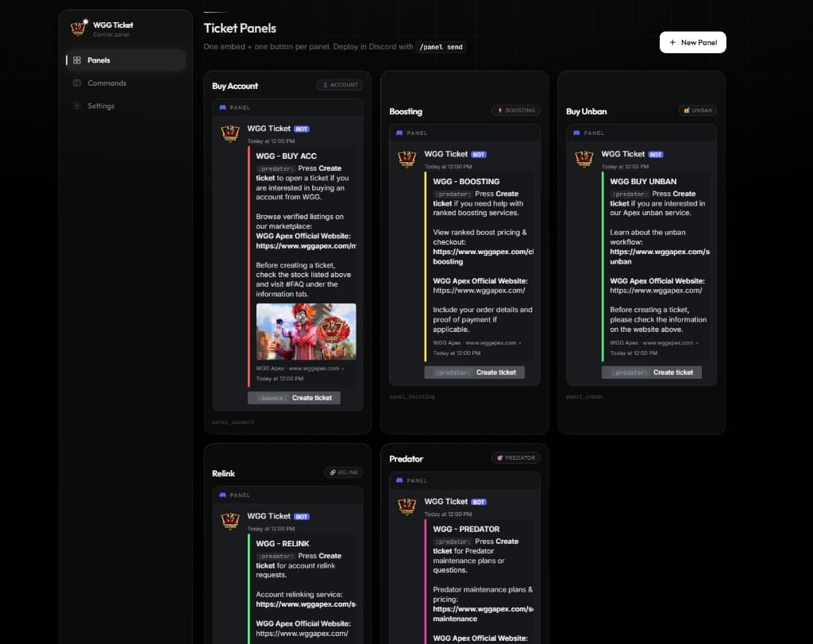This screenshot has width=813, height=644.
Task: Open wggapex.com website link in Relink embed
Action: [302, 633]
